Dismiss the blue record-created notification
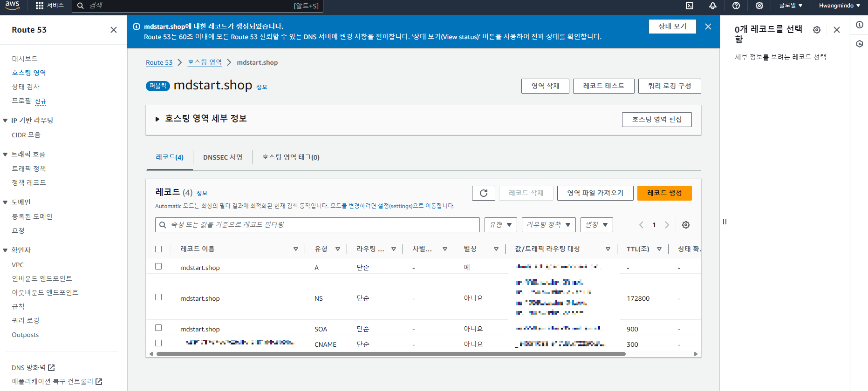 point(708,27)
